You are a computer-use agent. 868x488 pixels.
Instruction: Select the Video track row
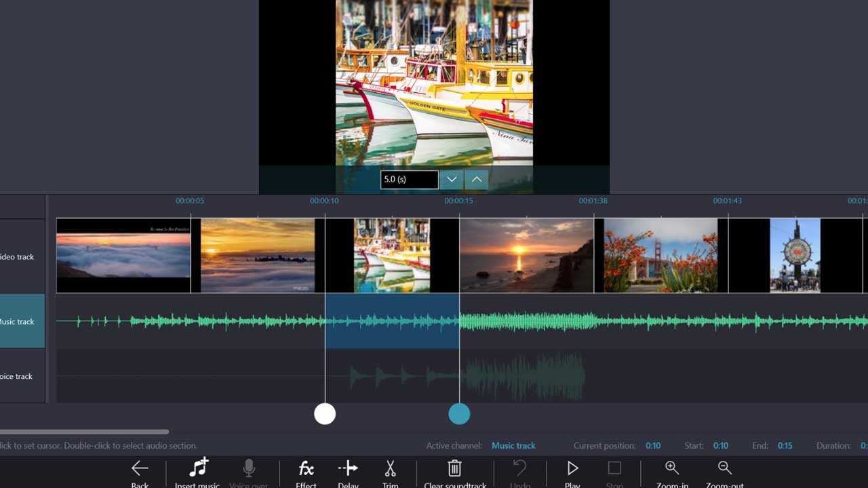pyautogui.click(x=17, y=256)
